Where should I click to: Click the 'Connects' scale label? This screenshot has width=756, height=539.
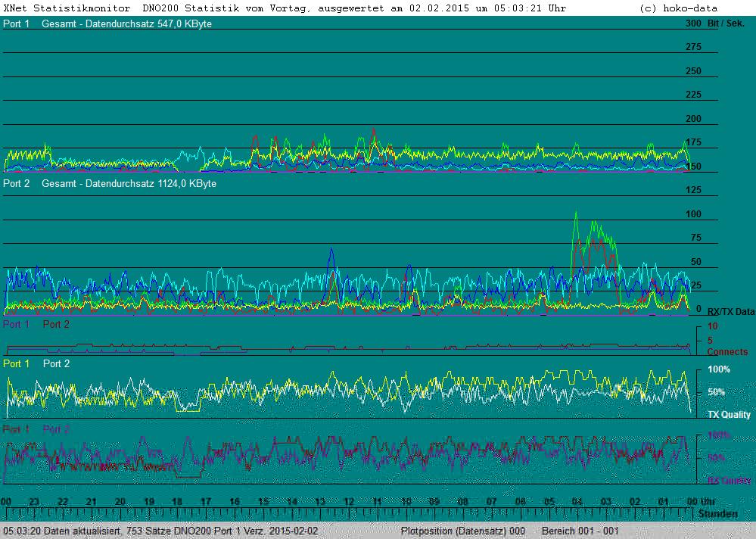point(727,352)
